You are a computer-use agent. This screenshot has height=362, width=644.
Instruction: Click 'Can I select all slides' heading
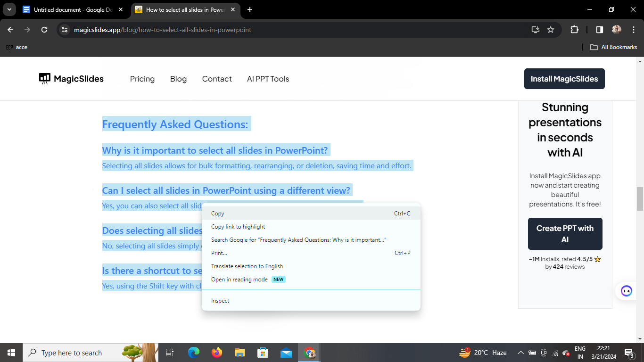226,190
